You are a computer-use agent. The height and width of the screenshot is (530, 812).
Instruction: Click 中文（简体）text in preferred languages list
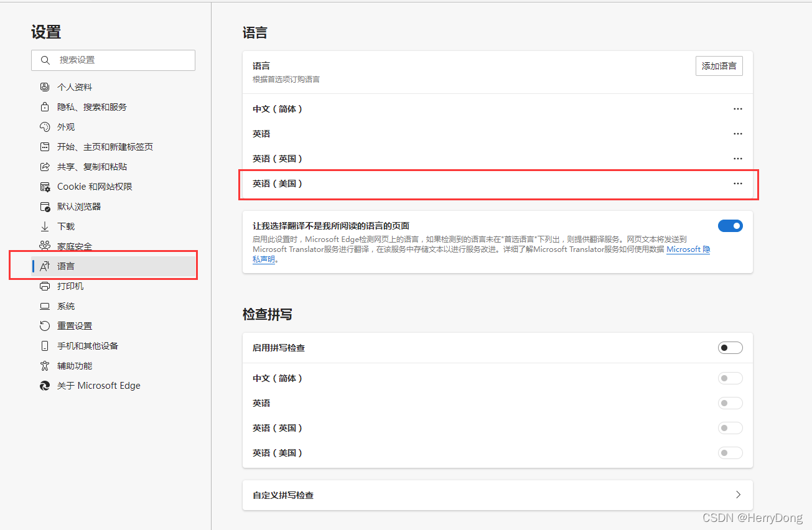[278, 109]
